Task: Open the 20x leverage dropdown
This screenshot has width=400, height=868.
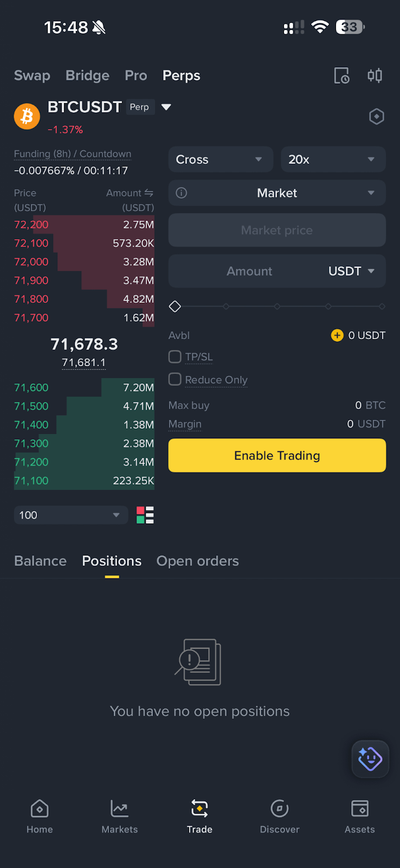Action: pyautogui.click(x=333, y=159)
